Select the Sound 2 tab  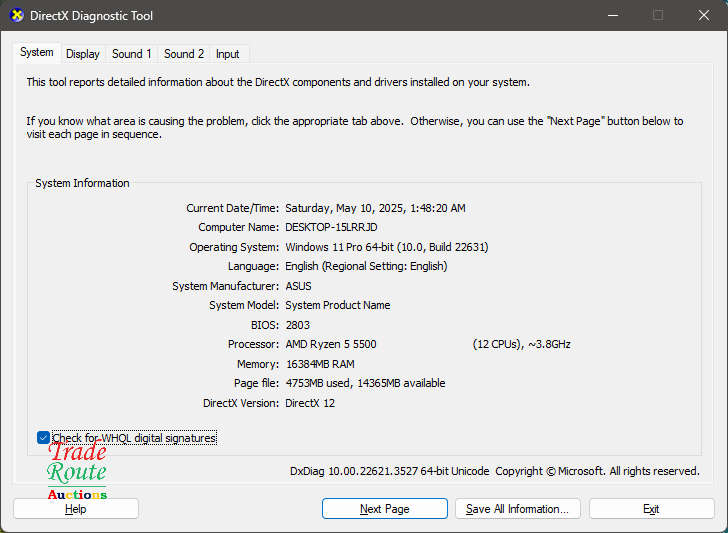[x=184, y=54]
